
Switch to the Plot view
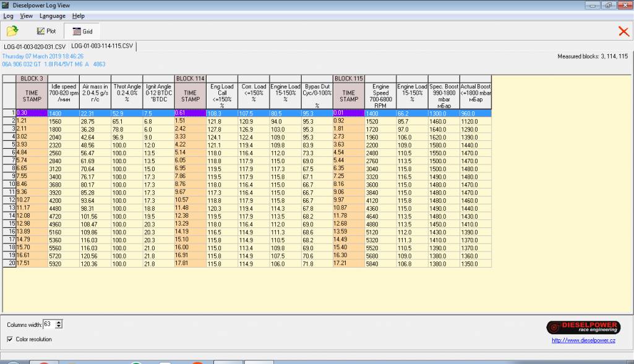(46, 31)
